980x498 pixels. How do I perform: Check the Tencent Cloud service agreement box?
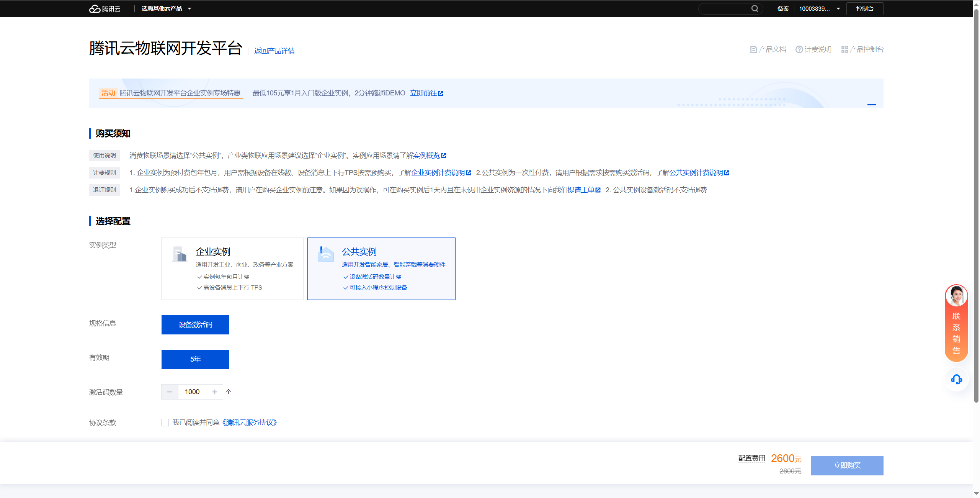[165, 423]
